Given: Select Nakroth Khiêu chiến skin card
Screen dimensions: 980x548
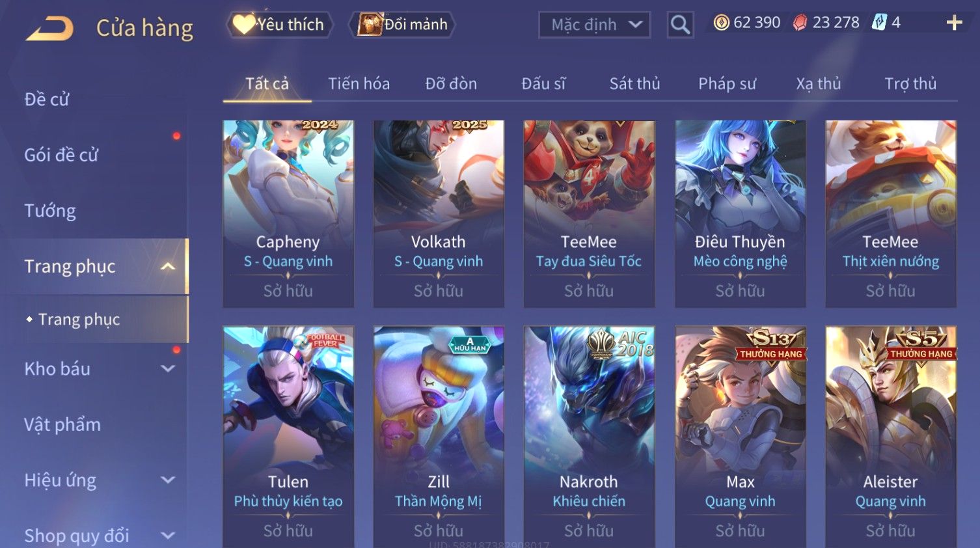Looking at the screenshot, I should [589, 436].
